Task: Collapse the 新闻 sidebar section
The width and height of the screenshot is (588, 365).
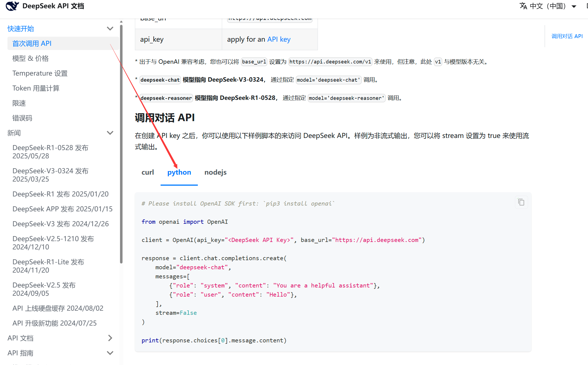Action: pyautogui.click(x=110, y=133)
